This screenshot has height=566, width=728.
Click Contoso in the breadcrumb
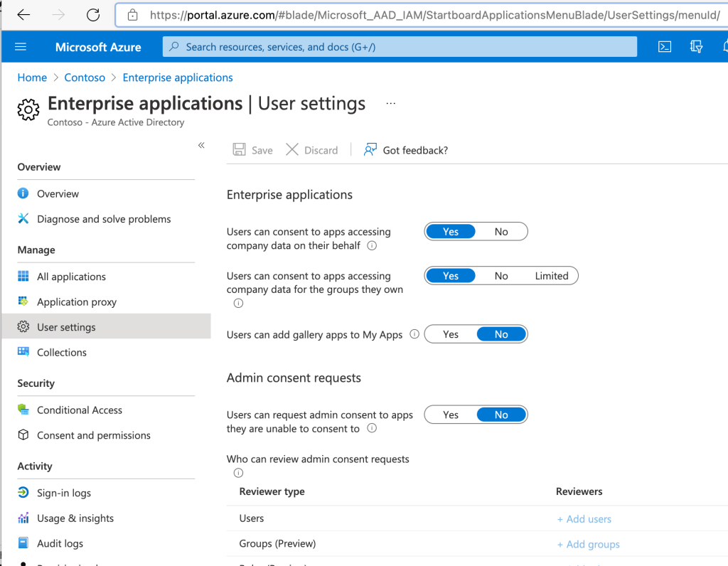pyautogui.click(x=85, y=78)
